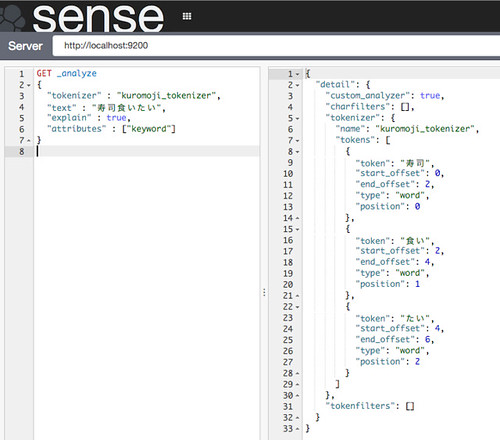Viewport: 500px width, 440px height.
Task: Click the "kuromoji_tokenizer" value in request
Action: click(x=166, y=96)
